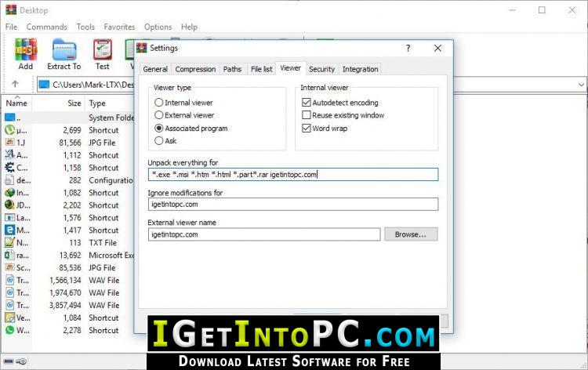Select the Microsoft Excel file icon
The width and height of the screenshot is (588, 370).
tap(9, 256)
